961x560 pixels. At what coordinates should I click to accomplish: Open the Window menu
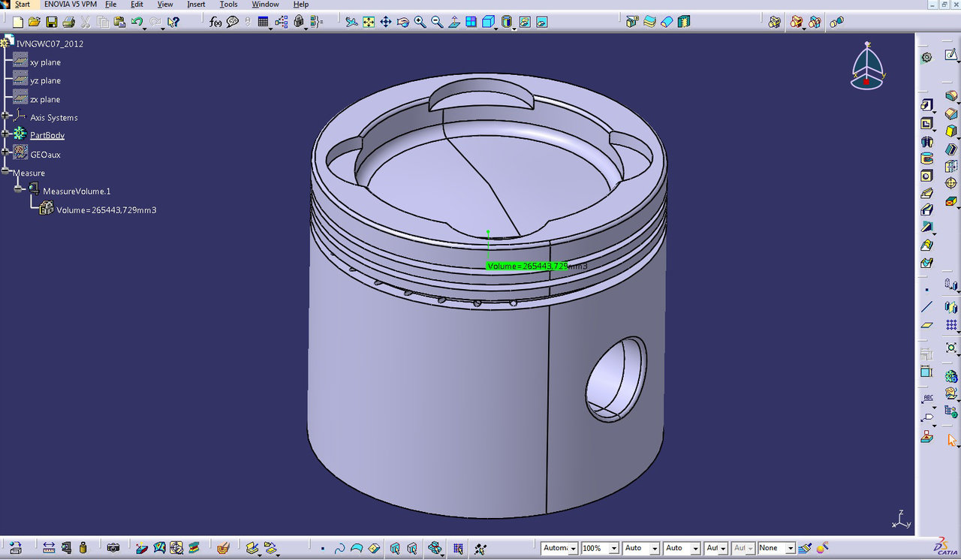tap(265, 5)
